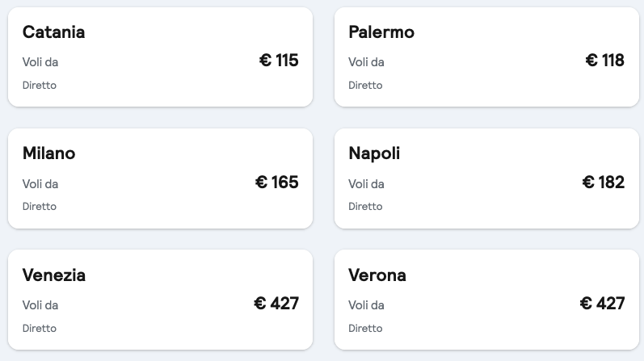Click the € 118 Palermo price
644x361 pixels.
pyautogui.click(x=605, y=61)
